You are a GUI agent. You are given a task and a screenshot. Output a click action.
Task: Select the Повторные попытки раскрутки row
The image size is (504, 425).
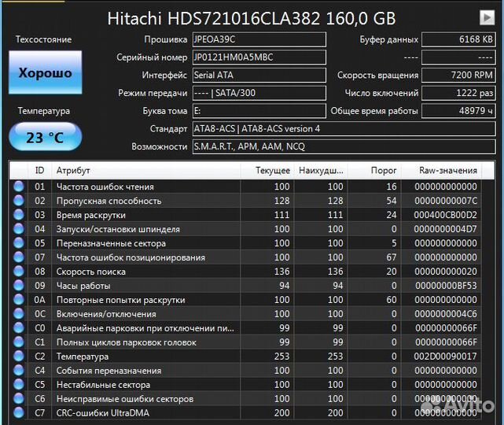(245, 300)
